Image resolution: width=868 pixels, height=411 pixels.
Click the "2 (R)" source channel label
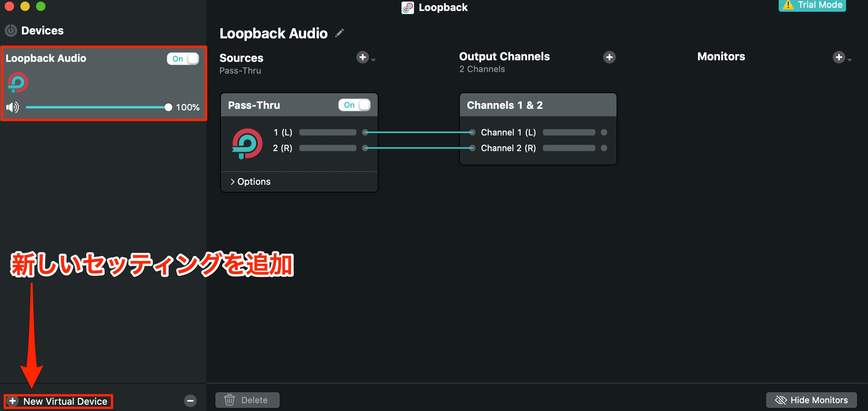pos(282,148)
